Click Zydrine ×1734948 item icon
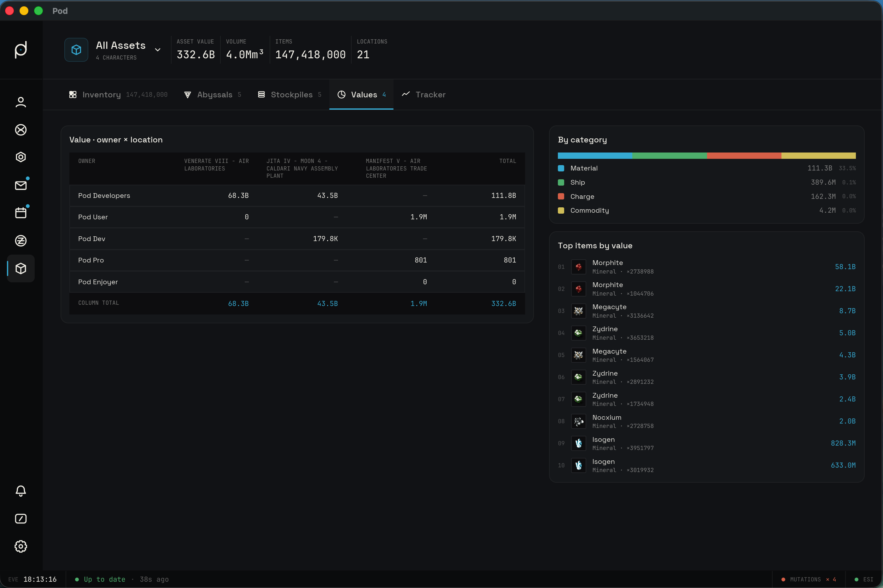 [578, 399]
